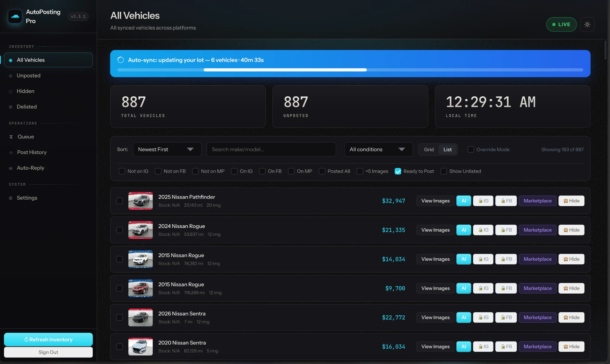Open the All conditions dropdown
The image size is (610, 364).
[379, 149]
